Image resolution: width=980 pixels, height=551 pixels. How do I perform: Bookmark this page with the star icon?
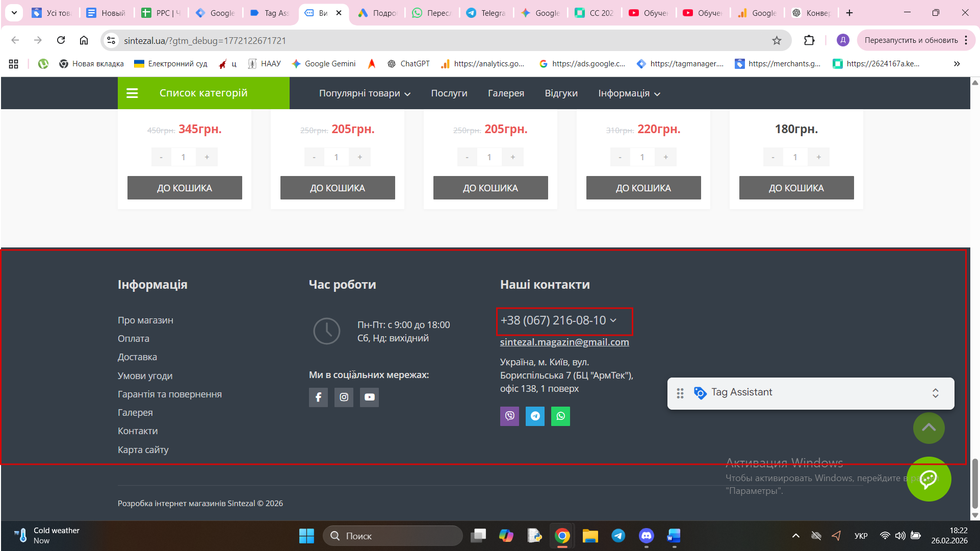click(x=777, y=40)
